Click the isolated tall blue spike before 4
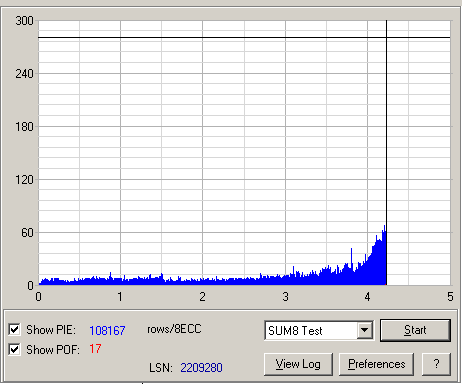 pyautogui.click(x=351, y=258)
